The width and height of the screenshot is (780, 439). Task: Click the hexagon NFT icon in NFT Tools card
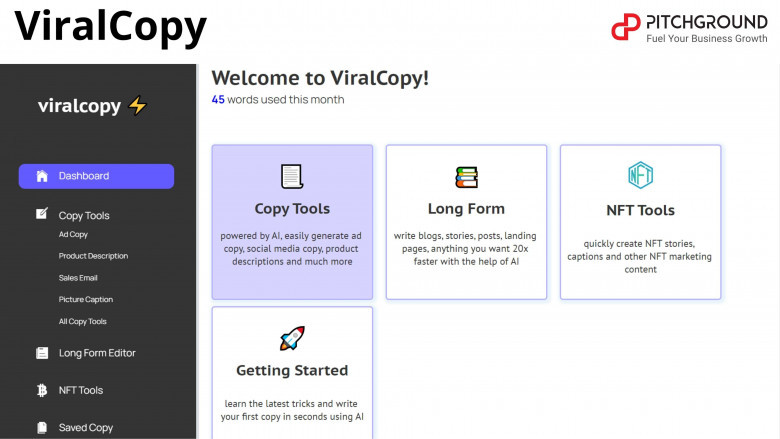(x=640, y=176)
